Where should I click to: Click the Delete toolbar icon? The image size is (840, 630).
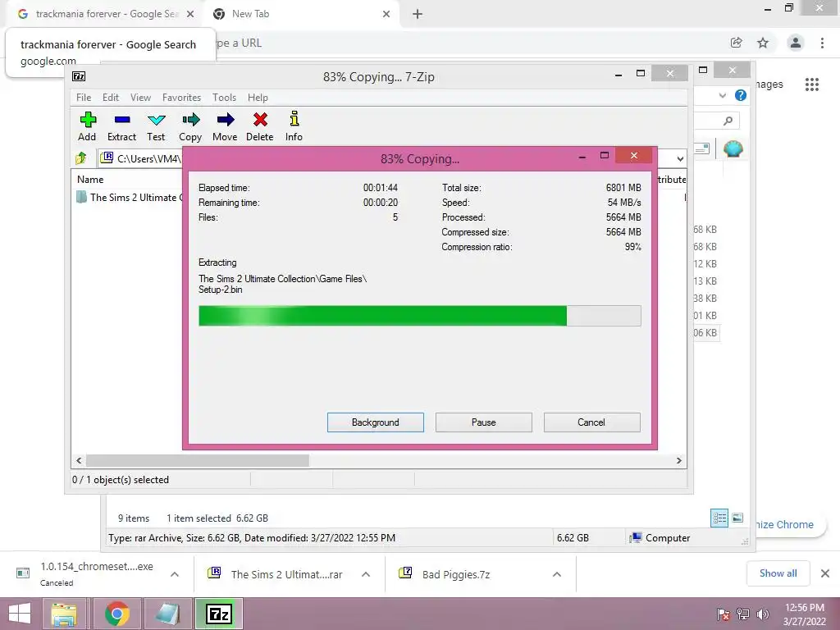[260, 126]
